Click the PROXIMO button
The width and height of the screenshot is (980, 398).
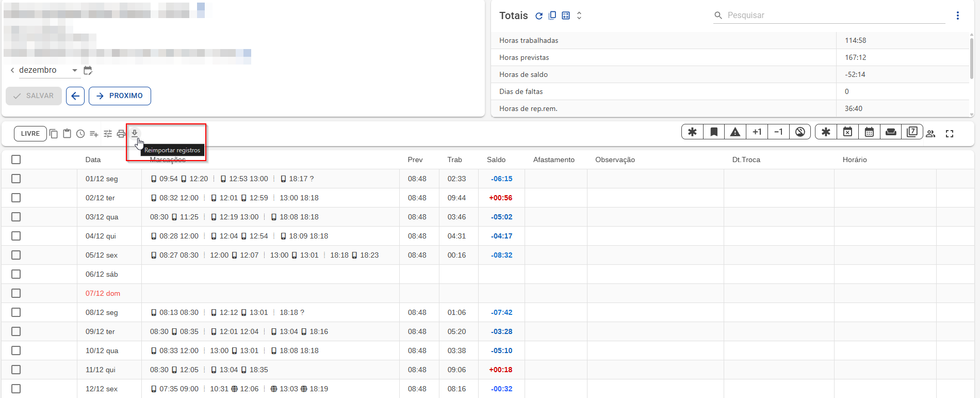pyautogui.click(x=120, y=96)
